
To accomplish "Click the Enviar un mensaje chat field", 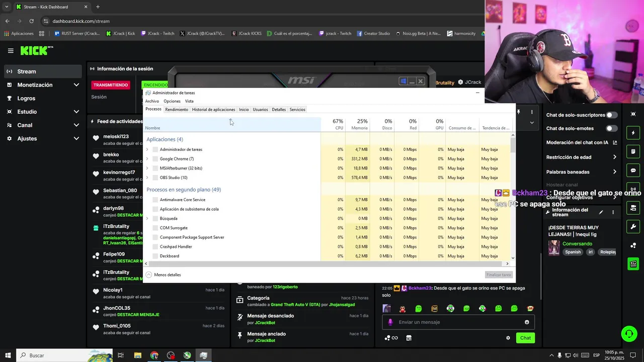I will (458, 322).
